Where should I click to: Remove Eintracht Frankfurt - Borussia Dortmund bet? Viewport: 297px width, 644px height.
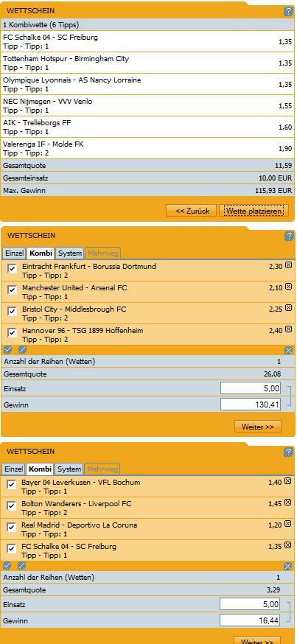tap(288, 265)
